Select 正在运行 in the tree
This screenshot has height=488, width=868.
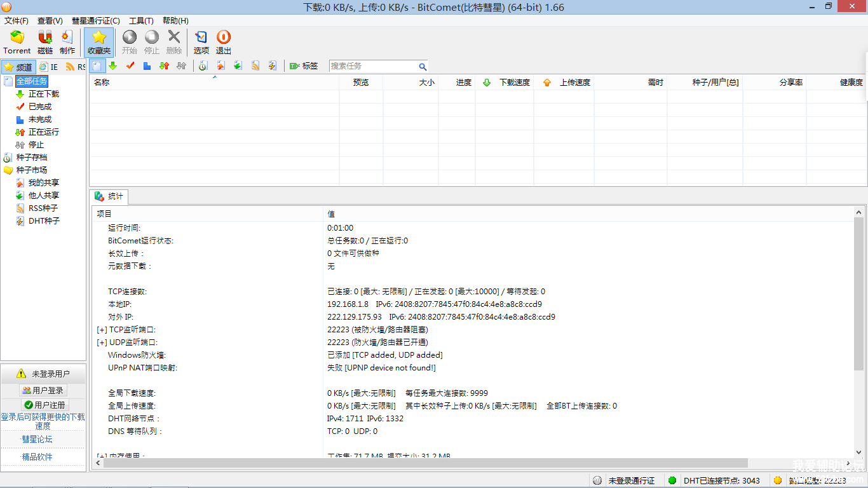point(44,132)
